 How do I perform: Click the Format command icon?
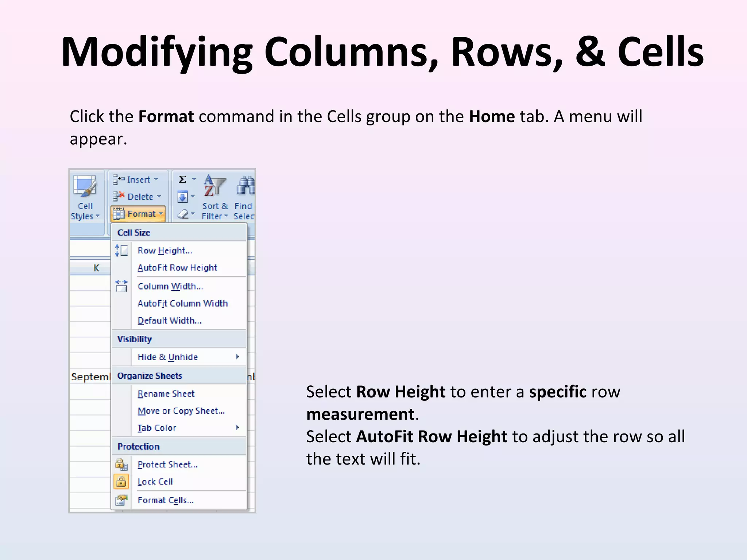click(119, 214)
